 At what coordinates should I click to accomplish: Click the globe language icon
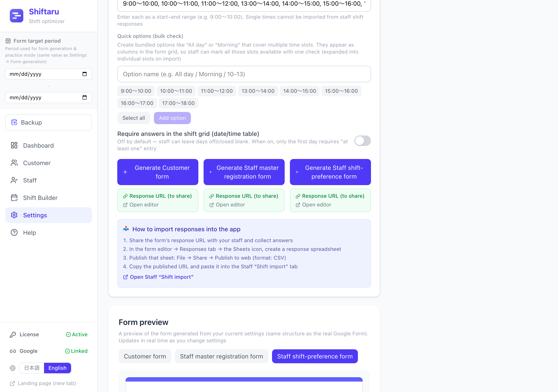(x=13, y=368)
